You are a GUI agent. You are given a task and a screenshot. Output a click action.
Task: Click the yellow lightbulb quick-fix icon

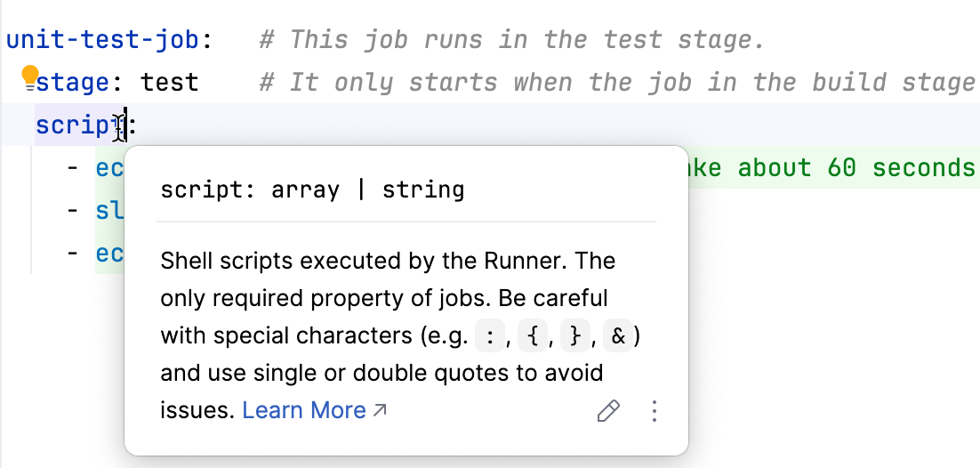[x=30, y=75]
